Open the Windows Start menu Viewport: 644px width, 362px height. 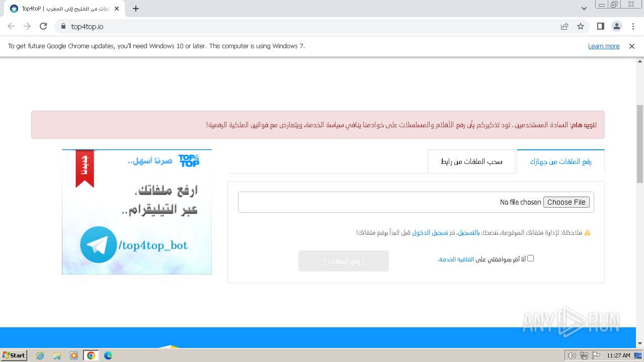coord(14,355)
